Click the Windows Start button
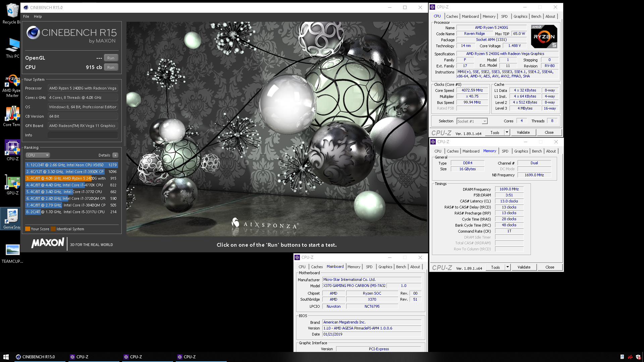The width and height of the screenshot is (644, 362). tap(6, 357)
